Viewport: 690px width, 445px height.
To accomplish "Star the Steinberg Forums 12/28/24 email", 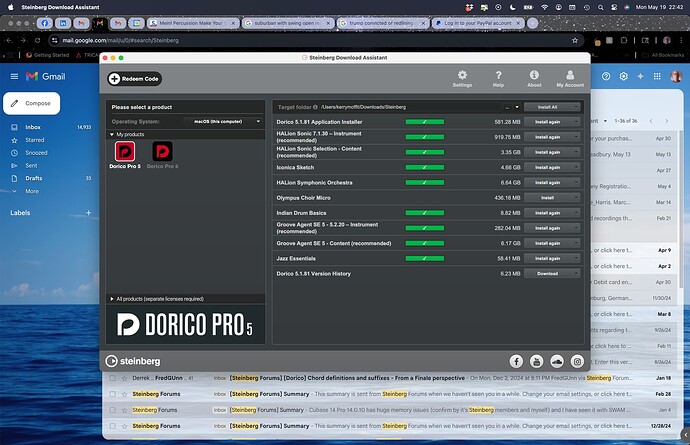I will tap(125, 426).
